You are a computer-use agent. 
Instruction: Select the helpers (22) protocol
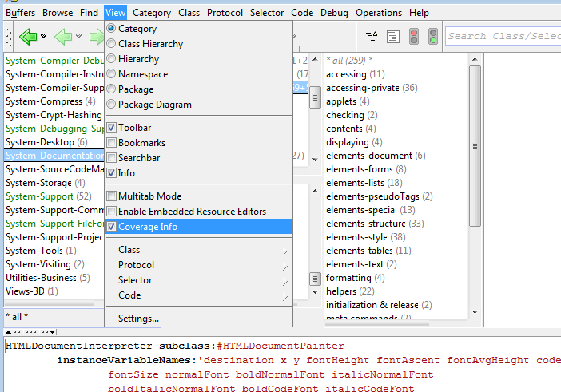click(350, 291)
